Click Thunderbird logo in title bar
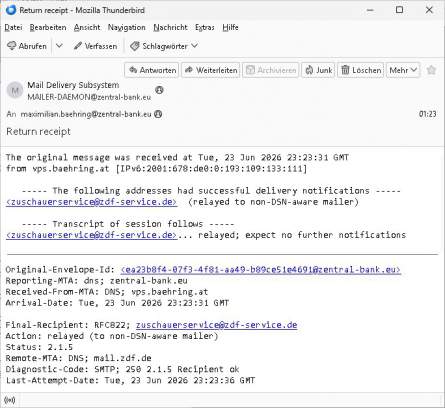The width and height of the screenshot is (445, 408). (11, 10)
